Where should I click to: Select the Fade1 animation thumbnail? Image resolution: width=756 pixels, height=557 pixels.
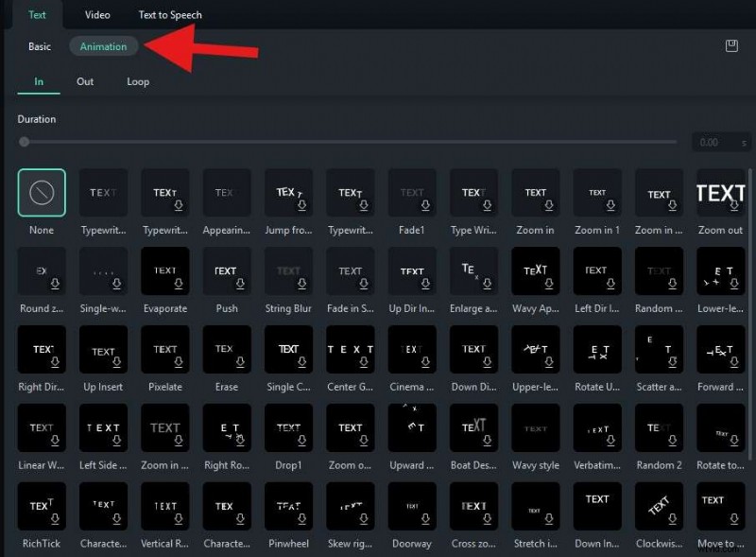(x=412, y=193)
